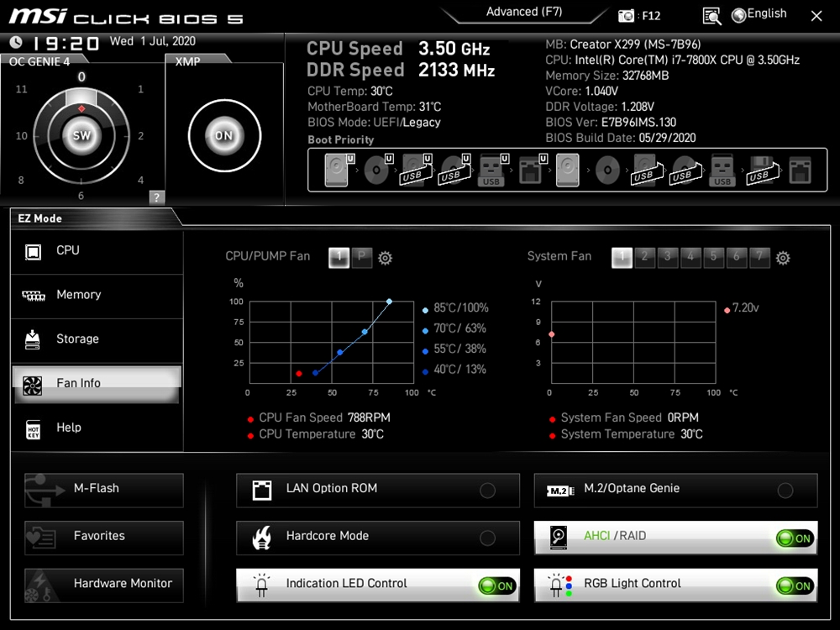Image resolution: width=840 pixels, height=630 pixels.
Task: Select the legacy CD/DVD boot device icon
Action: pyautogui.click(x=607, y=171)
